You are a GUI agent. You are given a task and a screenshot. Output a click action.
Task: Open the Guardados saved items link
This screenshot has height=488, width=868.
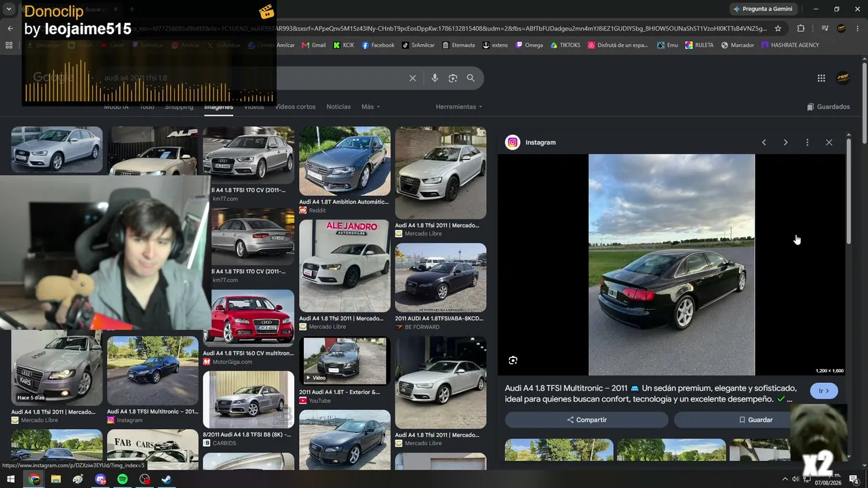point(828,106)
